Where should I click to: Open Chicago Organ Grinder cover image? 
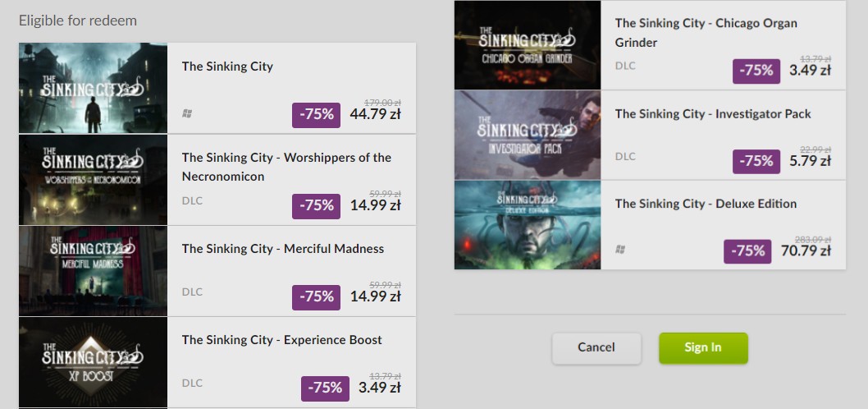[528, 45]
